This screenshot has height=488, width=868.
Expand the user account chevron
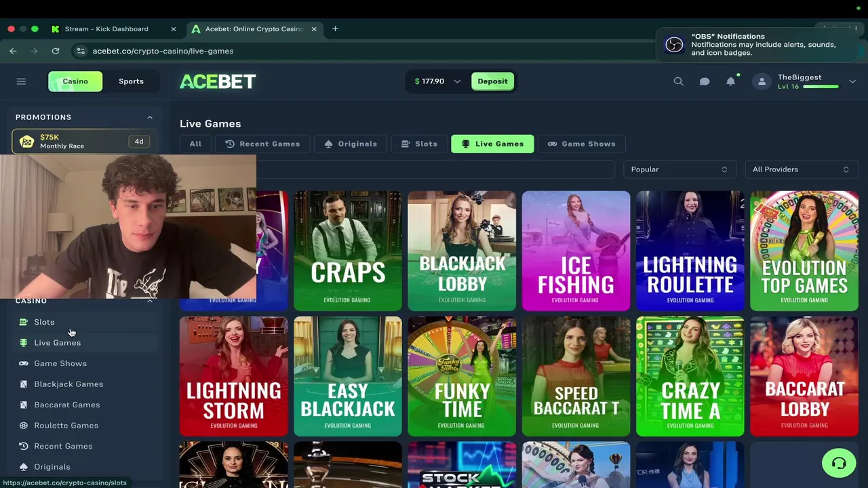point(852,81)
